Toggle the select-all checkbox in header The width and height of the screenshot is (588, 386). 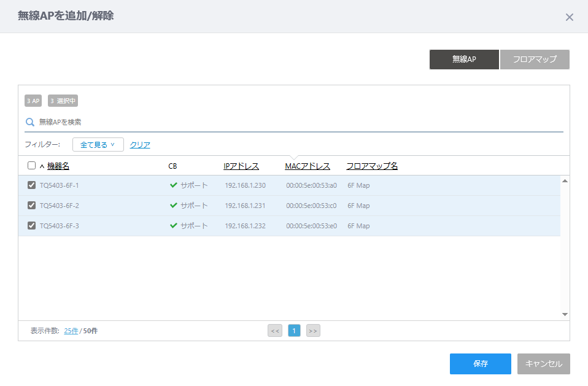point(31,166)
